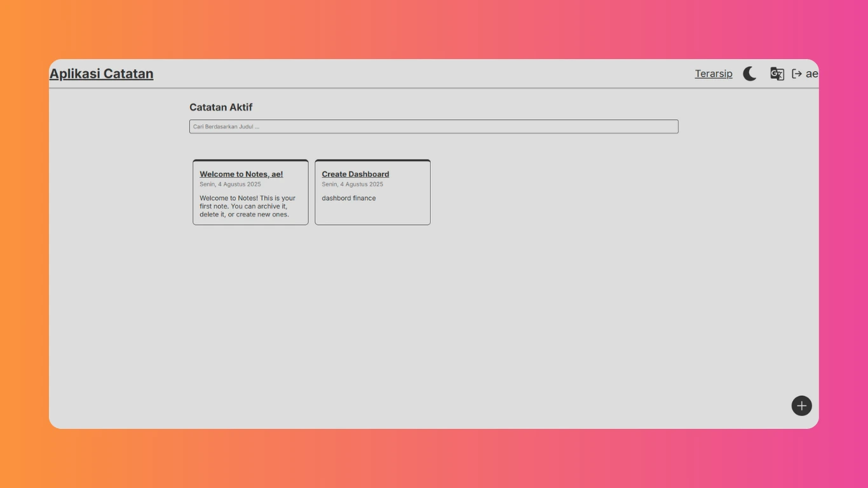Click the header divider line below the title
Image resolution: width=868 pixels, height=488 pixels.
tap(433, 88)
